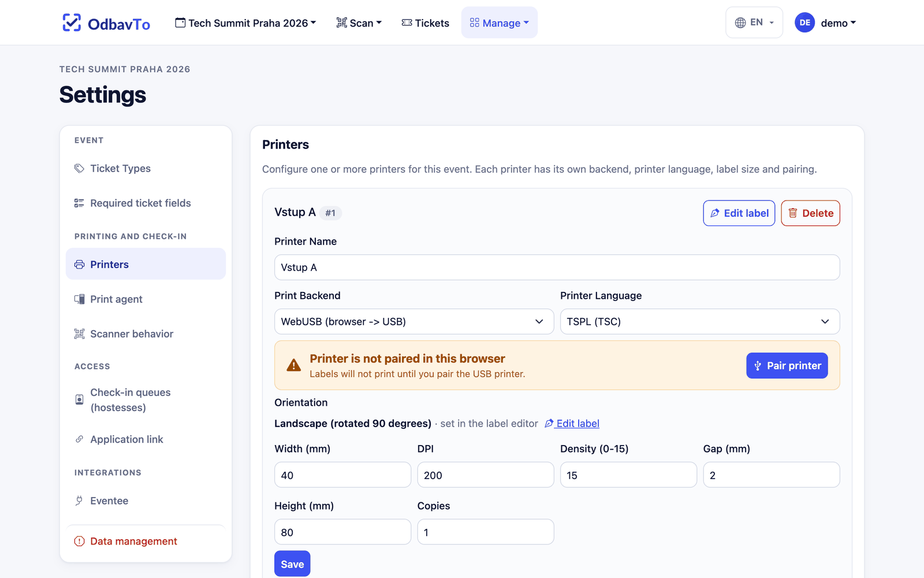Viewport: 924px width, 578px height.
Task: Click the Check-in queues badge icon
Action: coord(79,399)
